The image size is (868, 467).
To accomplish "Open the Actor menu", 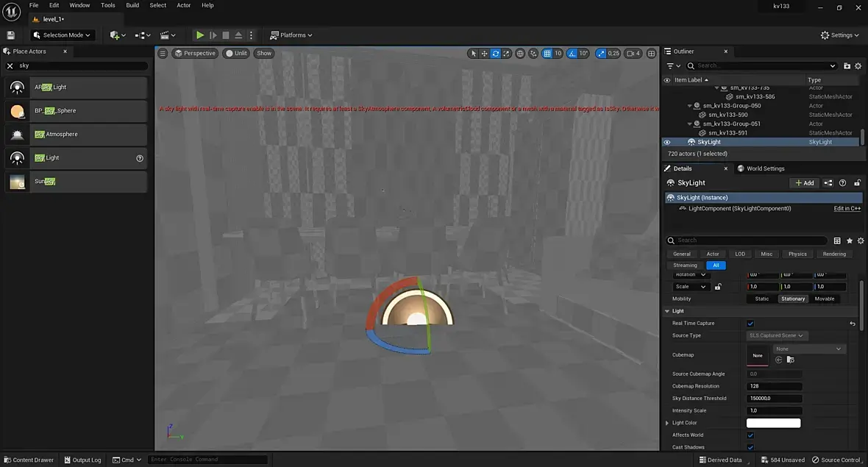I will 184,5.
